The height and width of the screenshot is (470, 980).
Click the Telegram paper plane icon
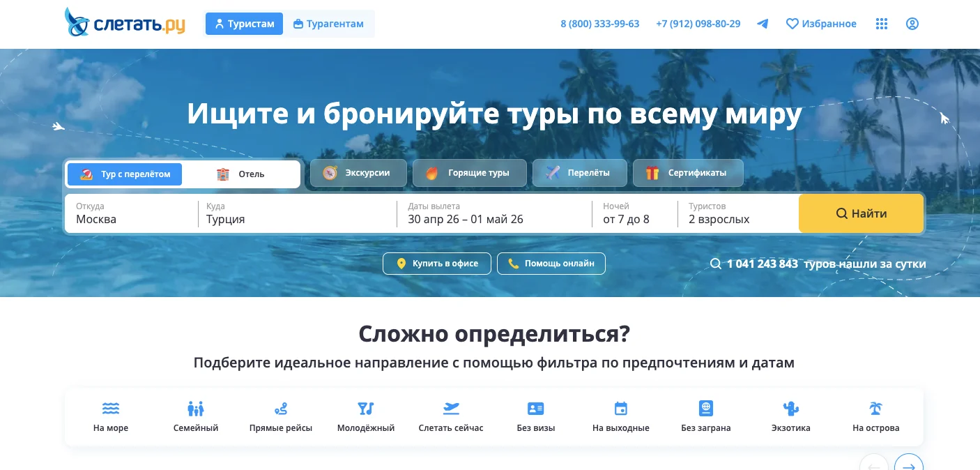point(762,23)
